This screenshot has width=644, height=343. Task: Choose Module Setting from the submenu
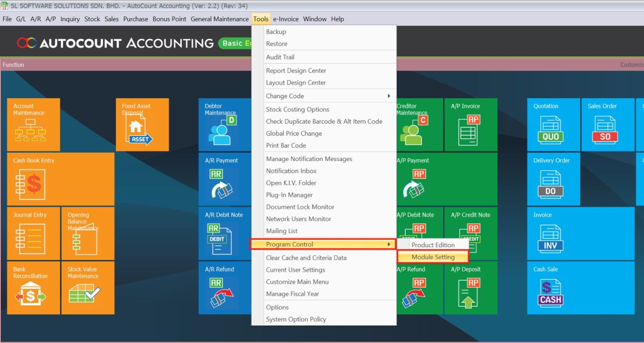(433, 257)
